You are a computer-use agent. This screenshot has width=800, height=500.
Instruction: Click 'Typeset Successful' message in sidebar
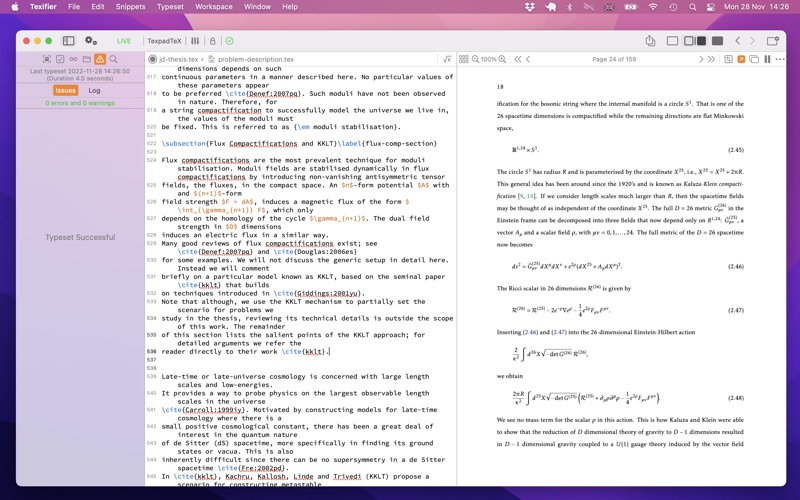[80, 237]
